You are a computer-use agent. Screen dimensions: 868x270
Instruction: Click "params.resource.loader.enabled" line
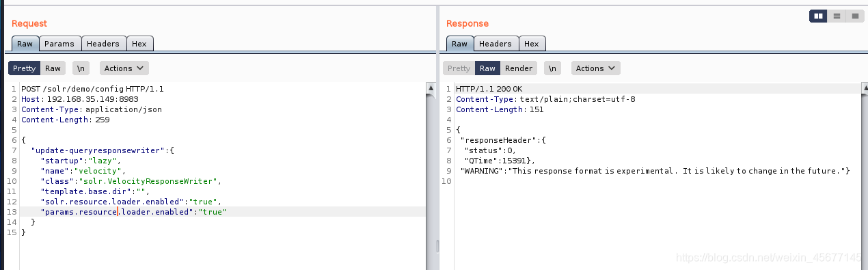click(x=133, y=212)
